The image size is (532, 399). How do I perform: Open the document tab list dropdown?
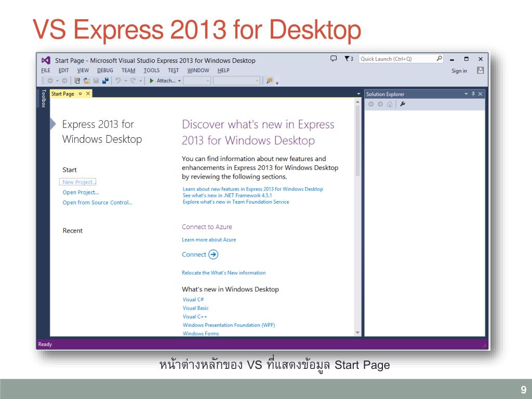tap(358, 94)
